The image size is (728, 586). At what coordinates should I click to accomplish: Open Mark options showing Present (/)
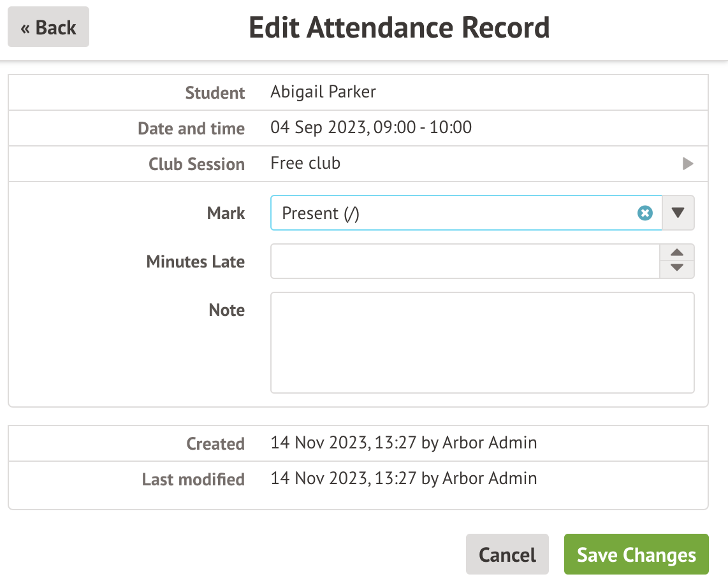tap(678, 213)
